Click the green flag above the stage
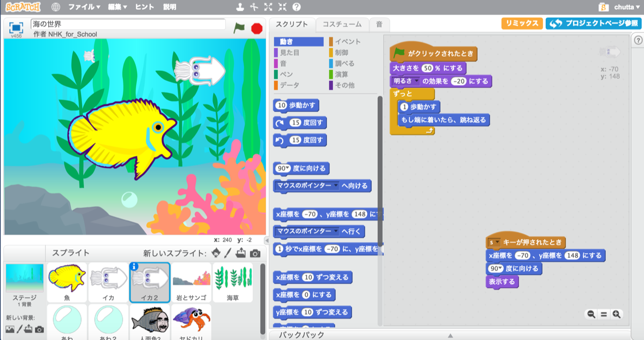This screenshot has height=340, width=644. click(x=239, y=28)
